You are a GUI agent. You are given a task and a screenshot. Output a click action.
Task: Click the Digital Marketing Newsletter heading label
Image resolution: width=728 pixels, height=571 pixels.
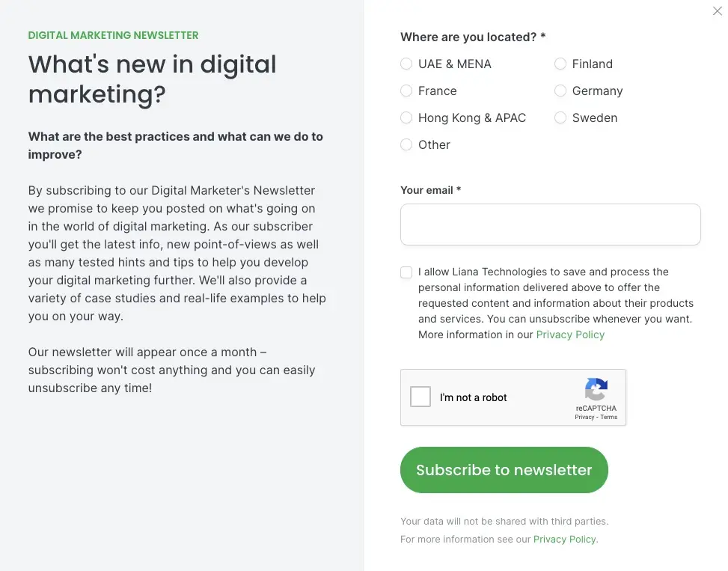coord(113,35)
